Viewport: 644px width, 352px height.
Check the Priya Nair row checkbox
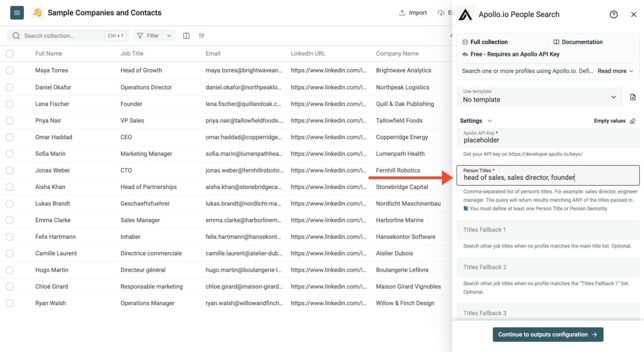(x=10, y=121)
